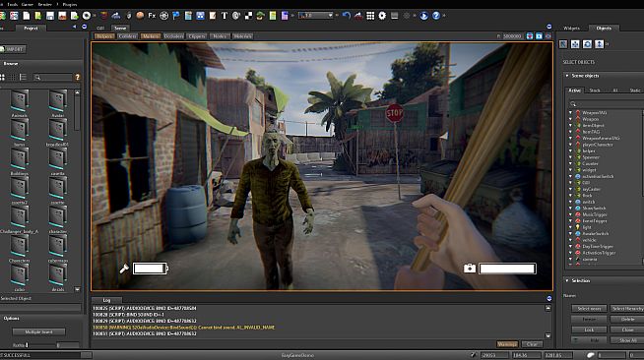Expand the WeaponTAG object entry
Screen dimensions: 644x360
(x=570, y=112)
